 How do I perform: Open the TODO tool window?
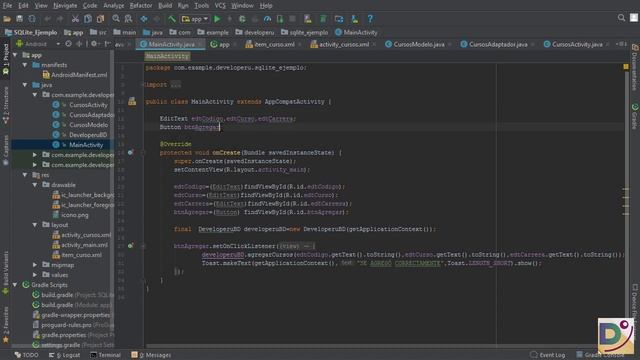tap(27, 355)
